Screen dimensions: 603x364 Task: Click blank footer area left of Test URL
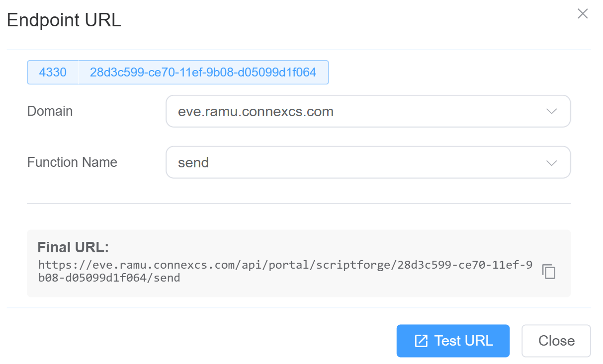(199, 341)
